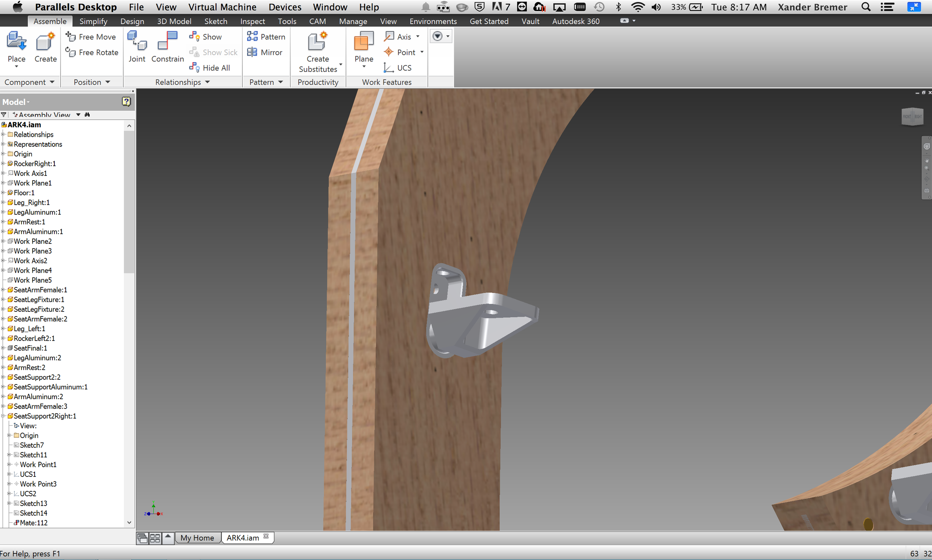Click the ViewCube in the viewport

click(912, 117)
